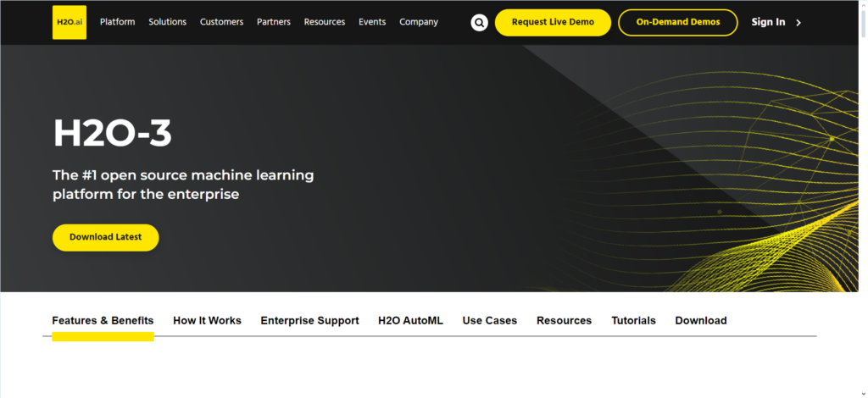Open the search magnifier icon
The width and height of the screenshot is (868, 398).
480,23
